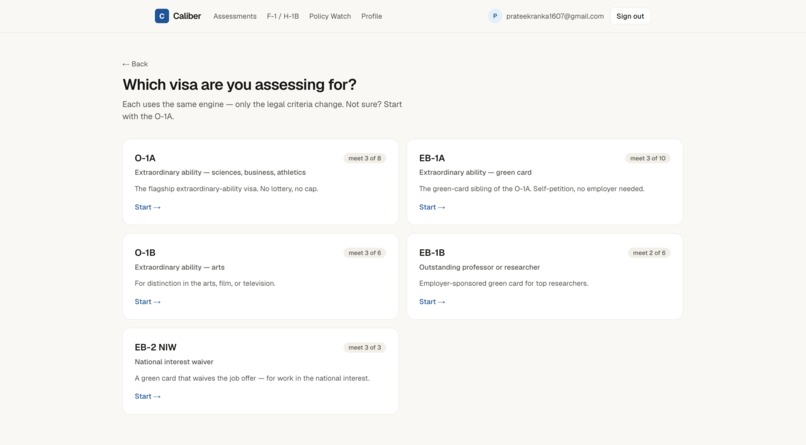Image resolution: width=806 pixels, height=445 pixels.
Task: Click the 'Each uses the same engine' intro paragraph
Action: tap(262, 110)
